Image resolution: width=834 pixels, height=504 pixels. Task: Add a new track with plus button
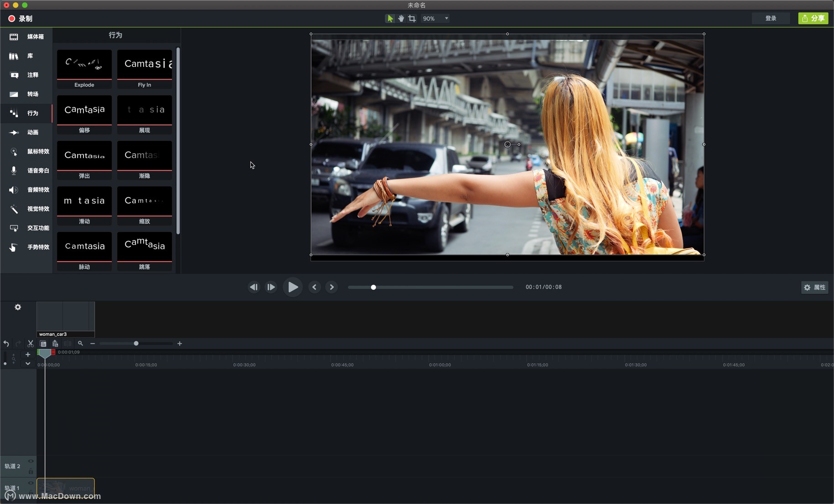pyautogui.click(x=28, y=355)
